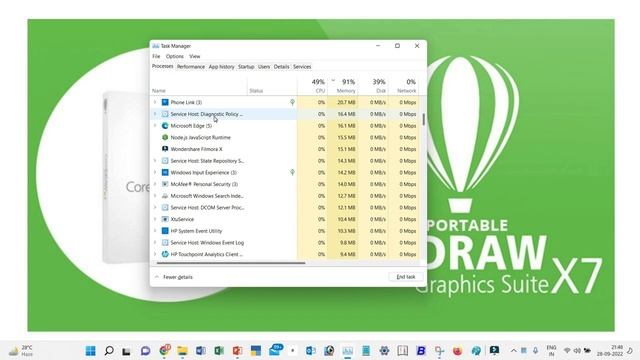The image size is (640, 360).
Task: Sort by the Status column header
Action: (x=272, y=86)
